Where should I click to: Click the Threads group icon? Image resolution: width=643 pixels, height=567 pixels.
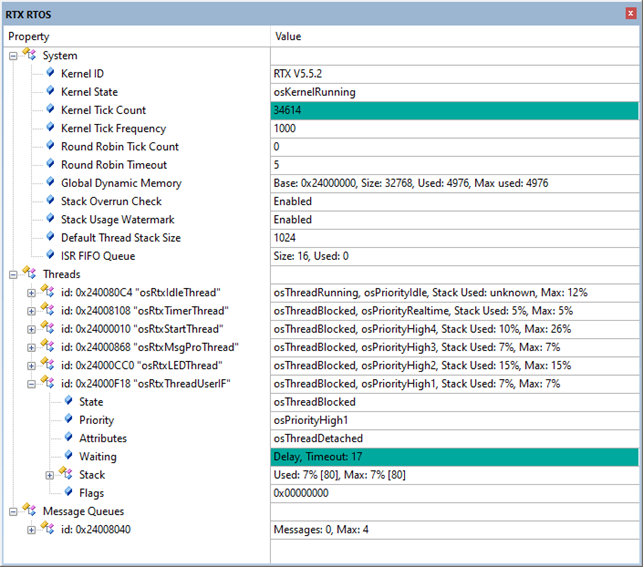pyautogui.click(x=29, y=272)
